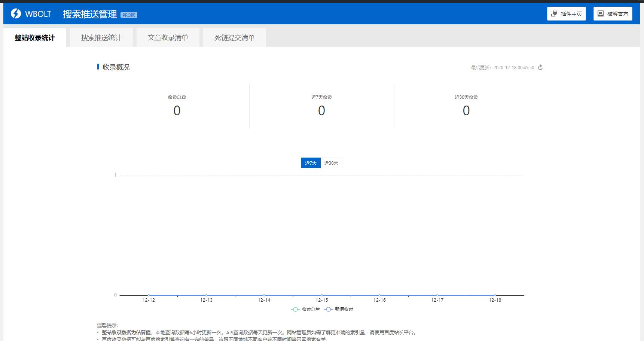Switch to the 搜索推送统计 tab
644x341 pixels.
pyautogui.click(x=101, y=37)
